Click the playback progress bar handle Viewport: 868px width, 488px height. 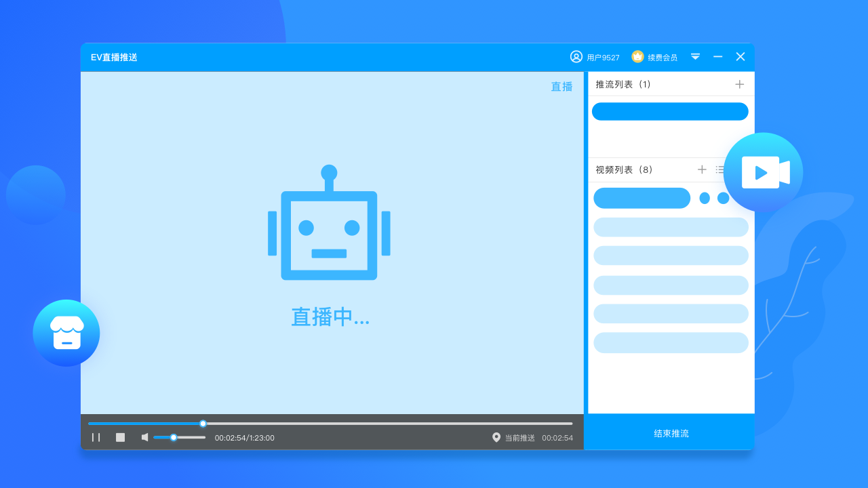[x=203, y=424]
